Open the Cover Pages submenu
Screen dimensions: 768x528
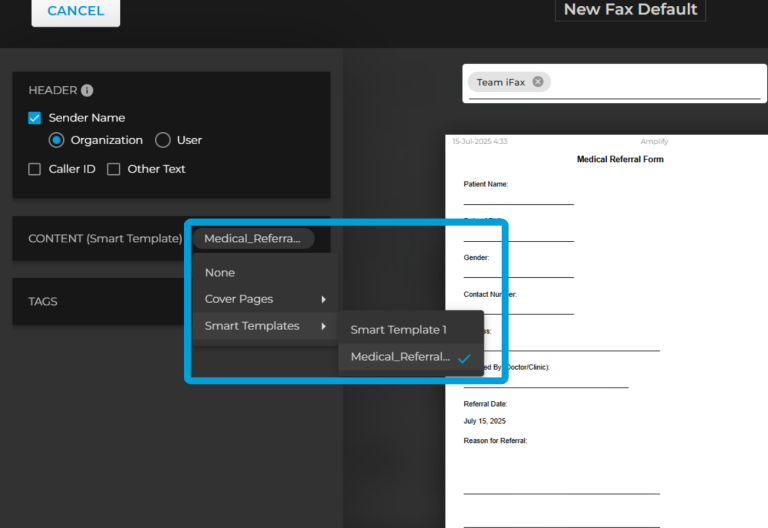[265, 299]
